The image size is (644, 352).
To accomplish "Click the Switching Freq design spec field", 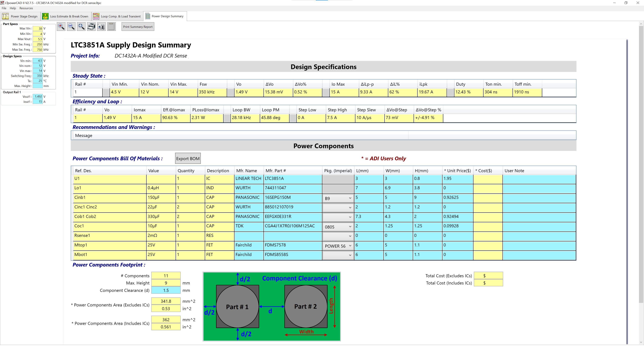I will click(x=38, y=76).
